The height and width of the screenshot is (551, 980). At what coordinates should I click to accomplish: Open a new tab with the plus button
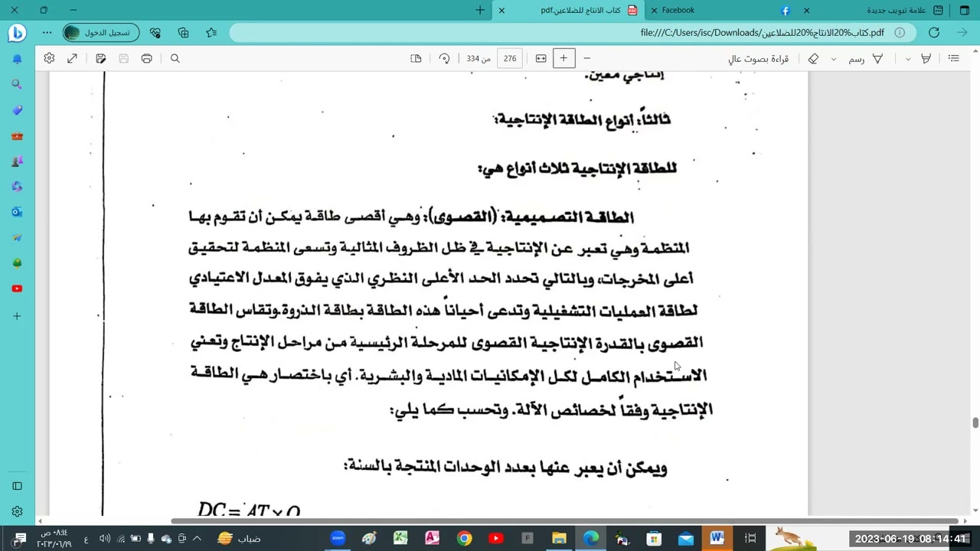pos(480,10)
